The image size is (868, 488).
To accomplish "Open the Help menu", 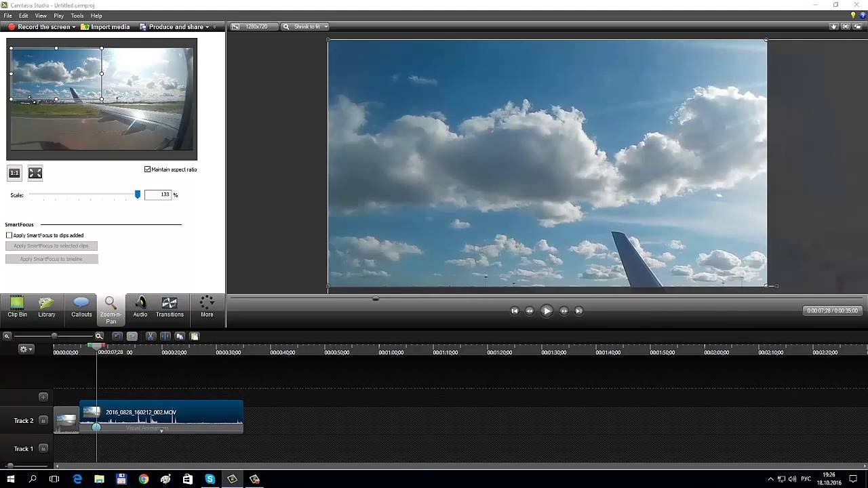I will pos(96,16).
